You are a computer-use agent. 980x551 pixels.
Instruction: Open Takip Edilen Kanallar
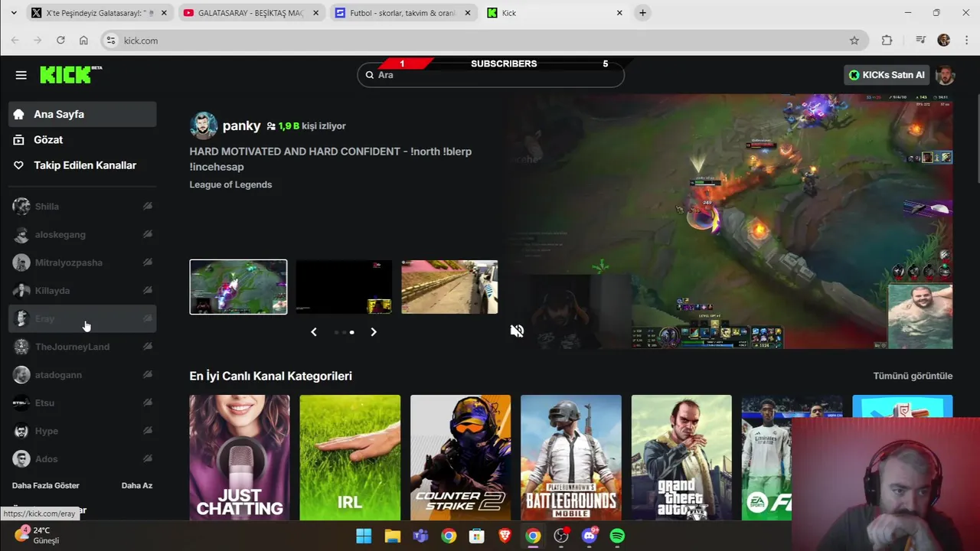(x=83, y=165)
